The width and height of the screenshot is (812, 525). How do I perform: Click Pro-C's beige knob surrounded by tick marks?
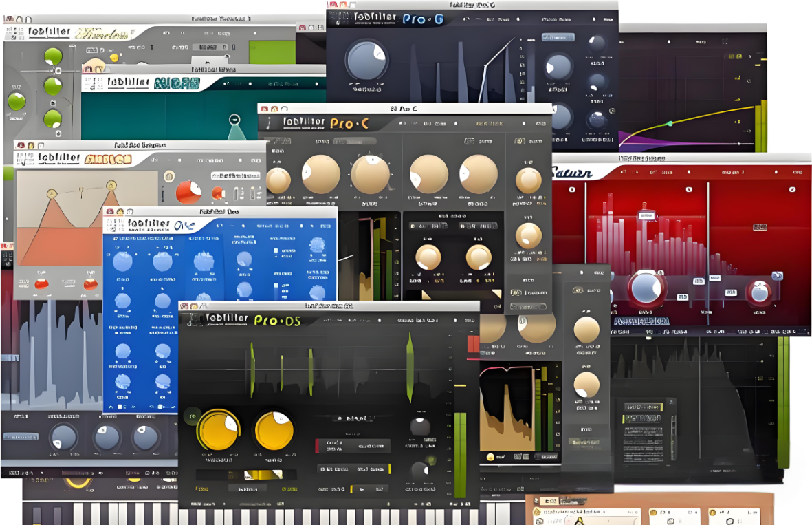(x=371, y=175)
